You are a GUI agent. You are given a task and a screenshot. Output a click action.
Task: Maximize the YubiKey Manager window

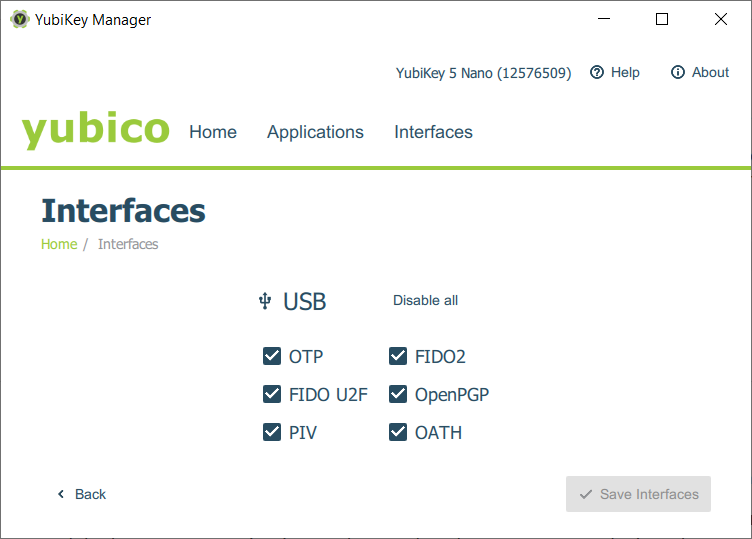[662, 19]
